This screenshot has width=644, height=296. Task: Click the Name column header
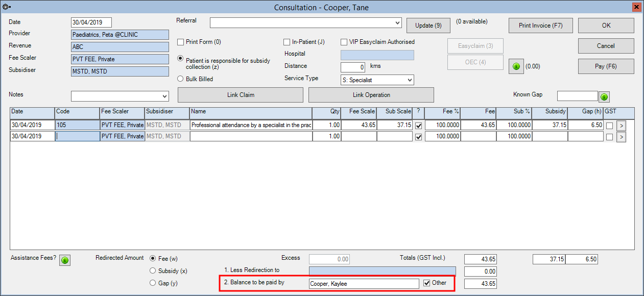pyautogui.click(x=251, y=112)
